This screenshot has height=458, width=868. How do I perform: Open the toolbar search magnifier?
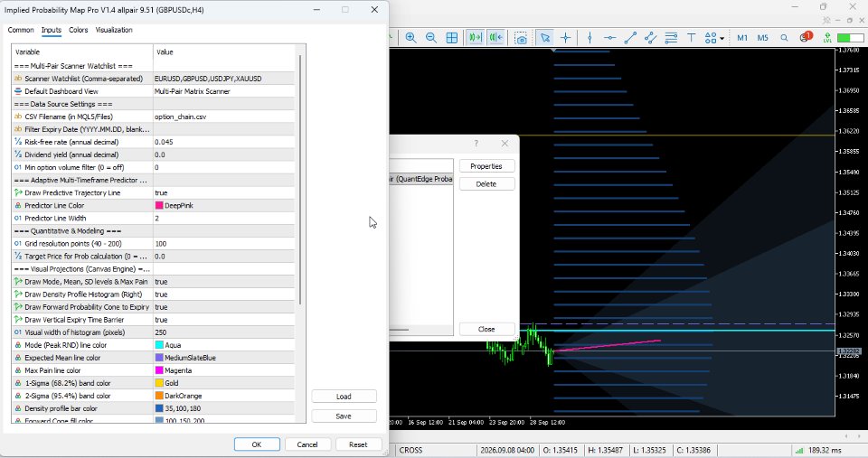(784, 38)
